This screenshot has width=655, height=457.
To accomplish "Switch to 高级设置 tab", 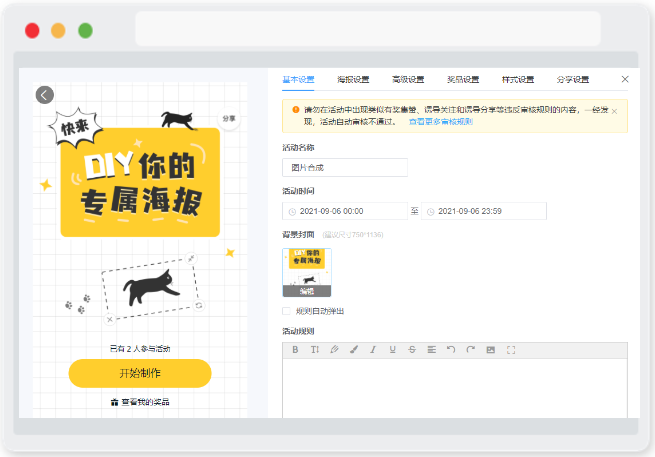I will pyautogui.click(x=408, y=79).
